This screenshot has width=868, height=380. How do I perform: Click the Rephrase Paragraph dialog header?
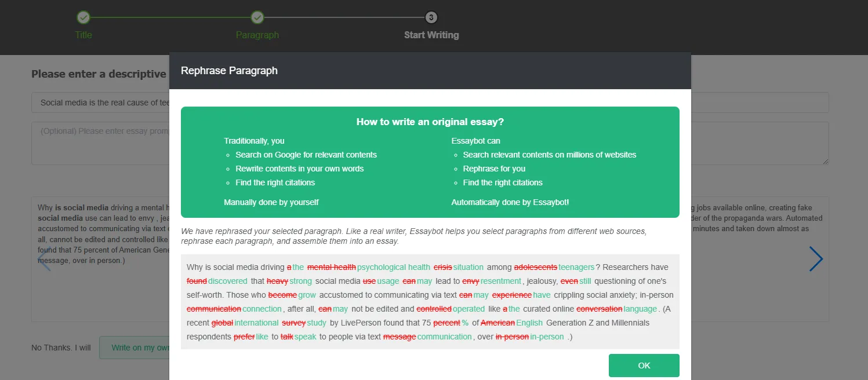coord(430,71)
